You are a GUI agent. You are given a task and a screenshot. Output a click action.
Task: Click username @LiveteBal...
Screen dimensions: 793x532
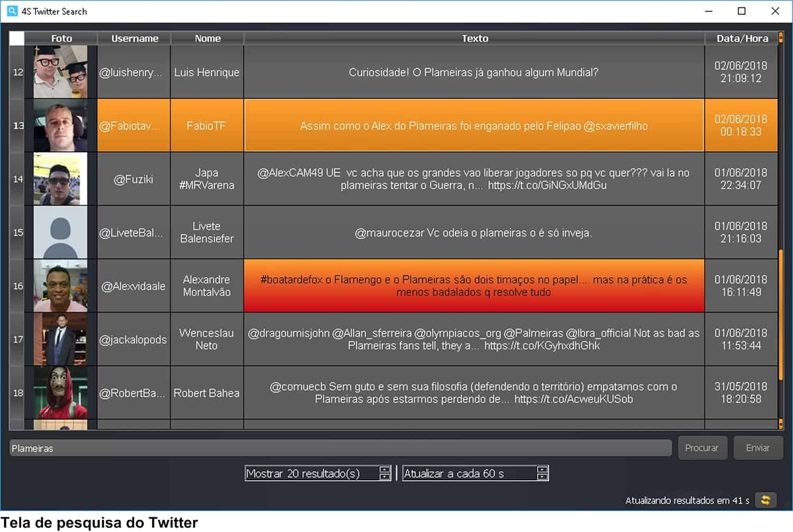134,232
